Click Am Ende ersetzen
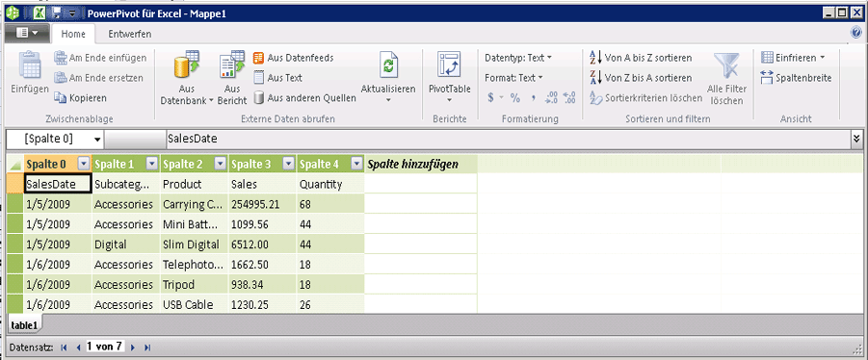This screenshot has width=868, height=360. [x=98, y=78]
